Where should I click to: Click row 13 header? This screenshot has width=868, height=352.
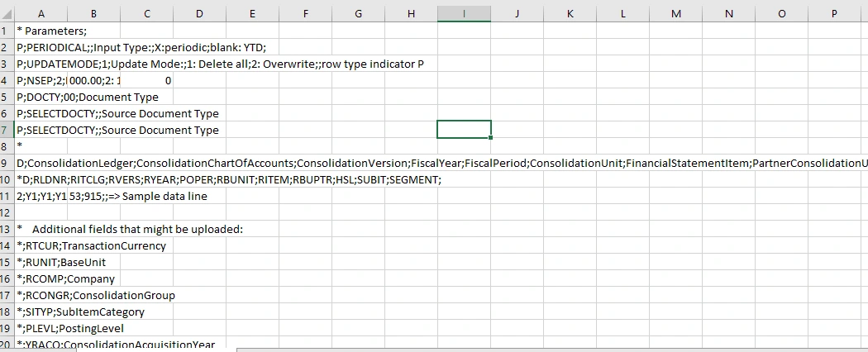click(x=7, y=229)
